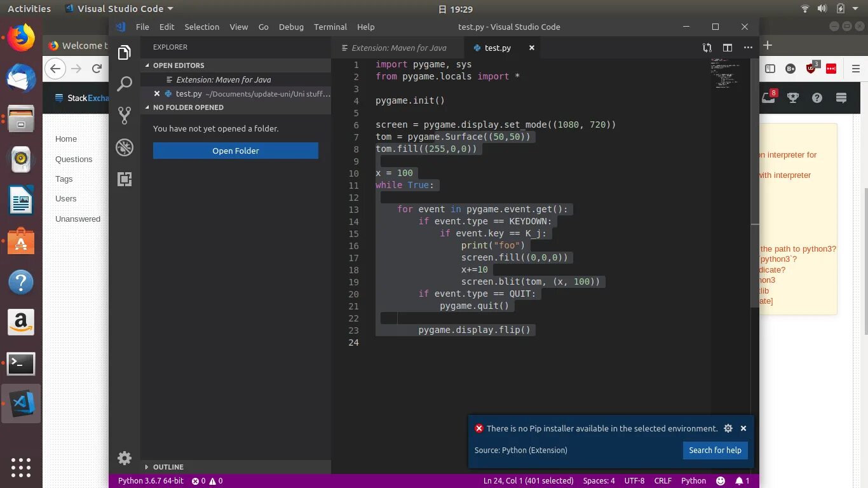Open the Search view in the activity bar

click(125, 83)
